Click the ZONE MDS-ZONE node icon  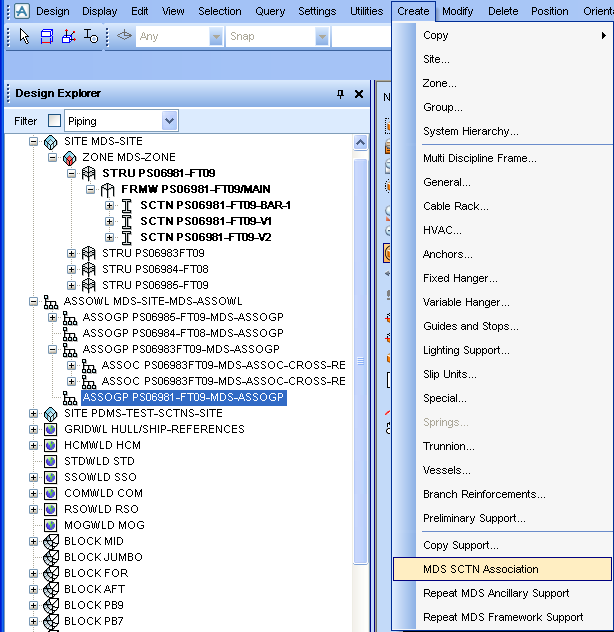click(69, 157)
